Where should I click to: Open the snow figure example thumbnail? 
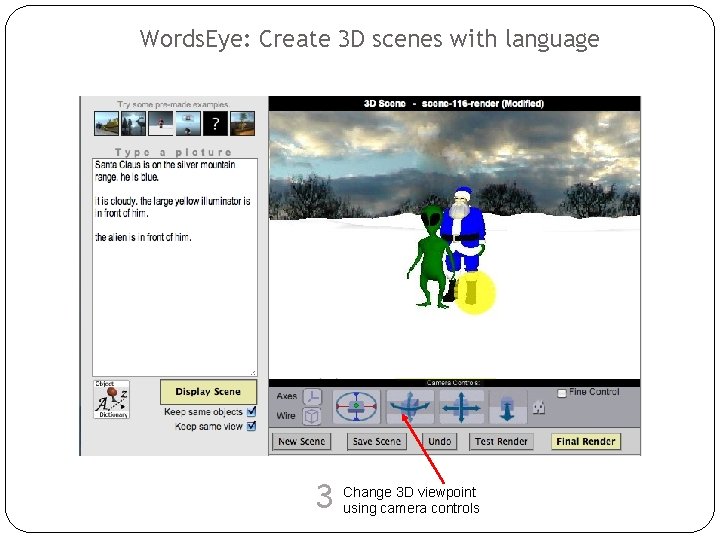161,124
